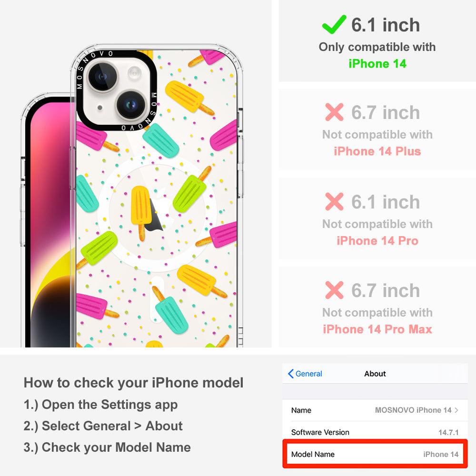
Task: Tap the back chevron next to General
Action: (x=290, y=374)
